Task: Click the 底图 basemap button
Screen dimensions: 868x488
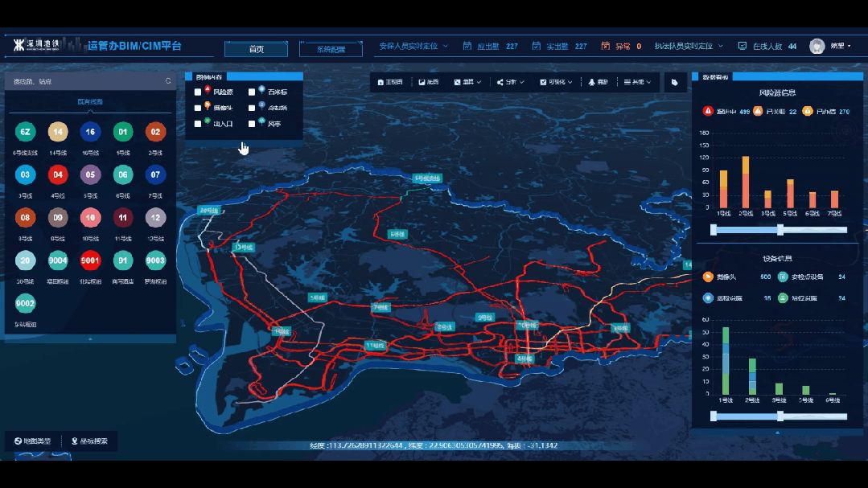Action: [x=429, y=82]
